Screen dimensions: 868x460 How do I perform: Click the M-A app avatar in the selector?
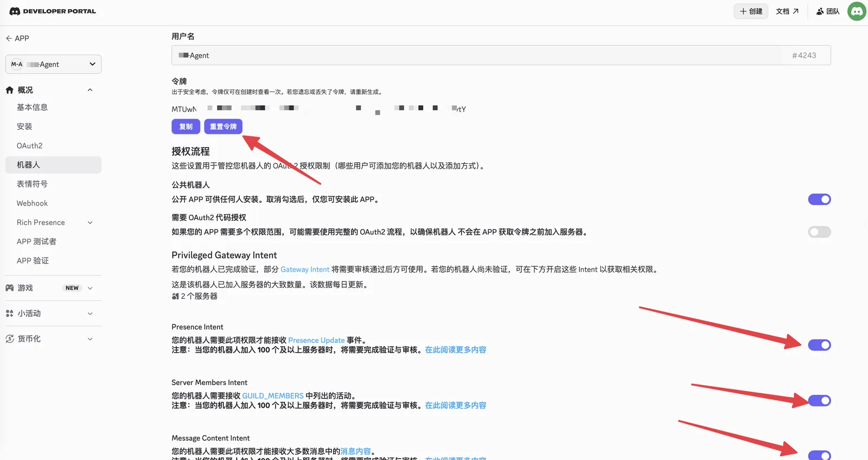coord(17,64)
